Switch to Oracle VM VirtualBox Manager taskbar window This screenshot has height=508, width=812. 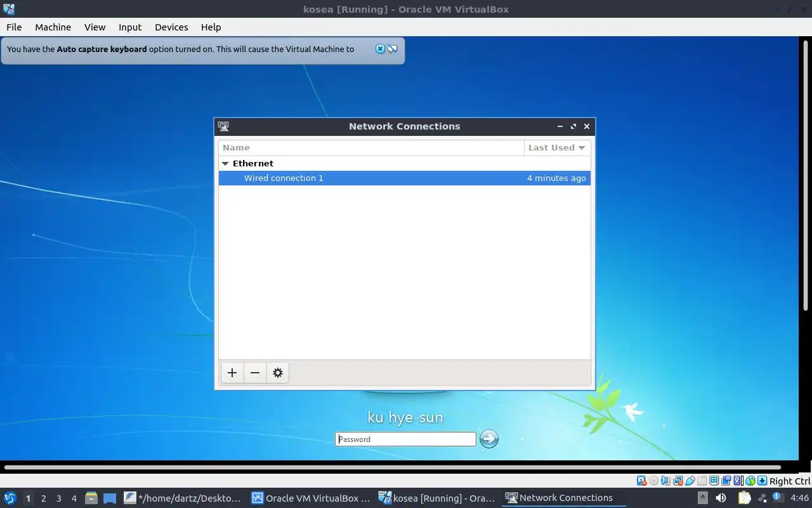tap(311, 498)
